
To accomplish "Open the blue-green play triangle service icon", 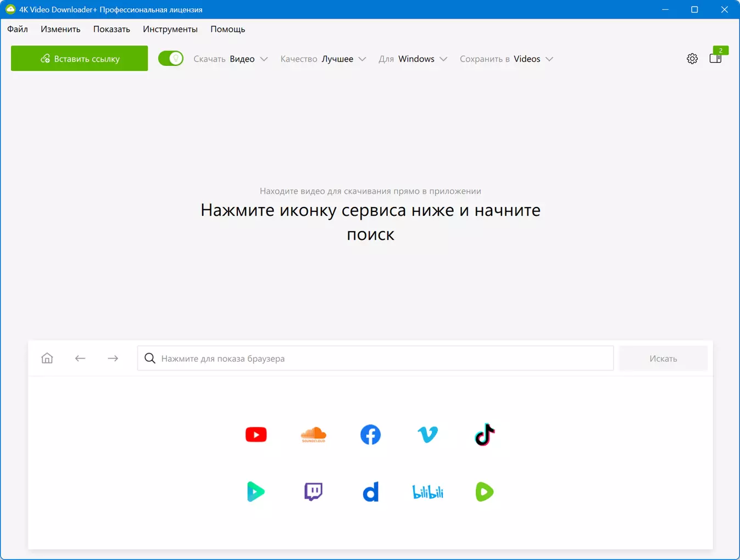I will [256, 492].
